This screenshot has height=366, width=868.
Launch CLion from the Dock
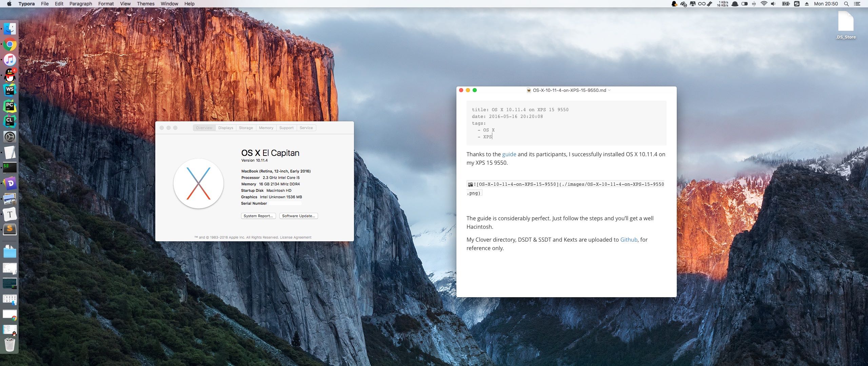click(x=10, y=121)
